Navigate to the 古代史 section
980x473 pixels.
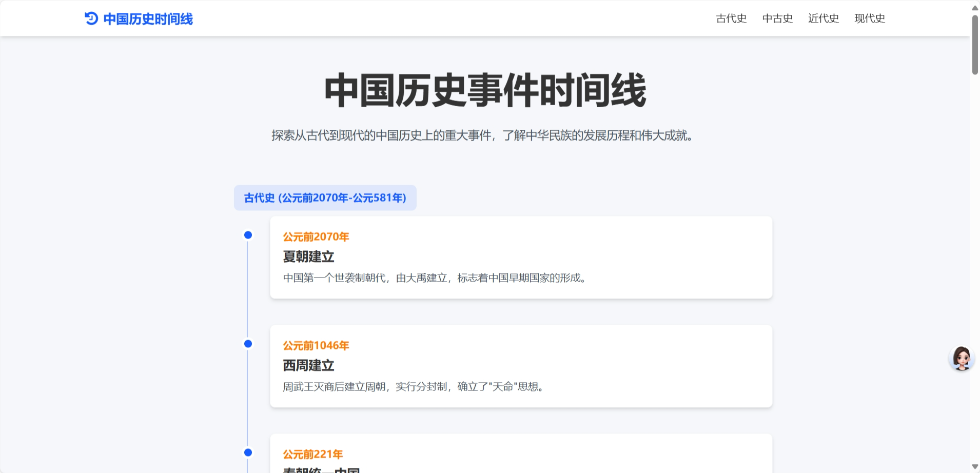[731, 18]
